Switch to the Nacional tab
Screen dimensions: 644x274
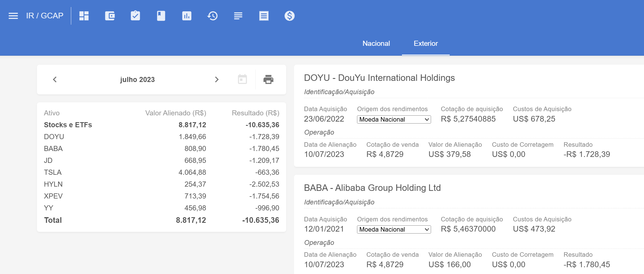pyautogui.click(x=376, y=44)
